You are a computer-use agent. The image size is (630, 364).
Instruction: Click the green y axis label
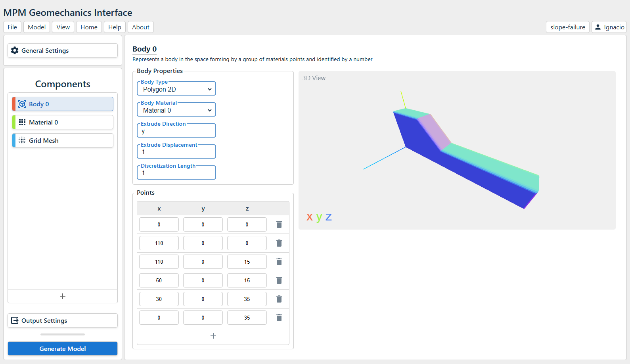pyautogui.click(x=319, y=217)
